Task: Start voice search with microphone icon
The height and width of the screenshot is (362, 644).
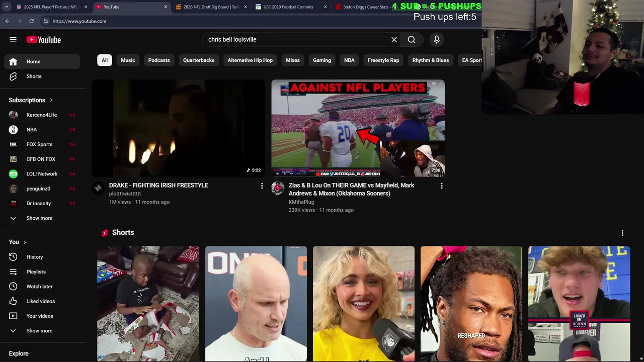Action: (x=437, y=40)
